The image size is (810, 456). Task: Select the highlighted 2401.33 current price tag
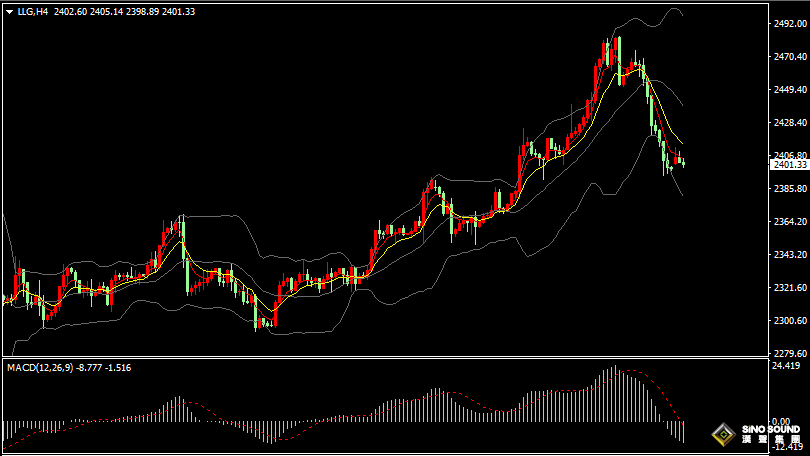tap(789, 164)
